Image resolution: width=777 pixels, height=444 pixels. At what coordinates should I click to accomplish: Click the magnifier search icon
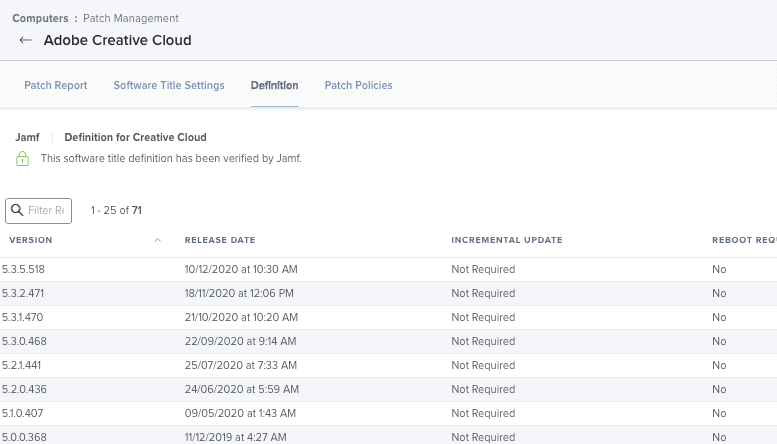coord(17,210)
